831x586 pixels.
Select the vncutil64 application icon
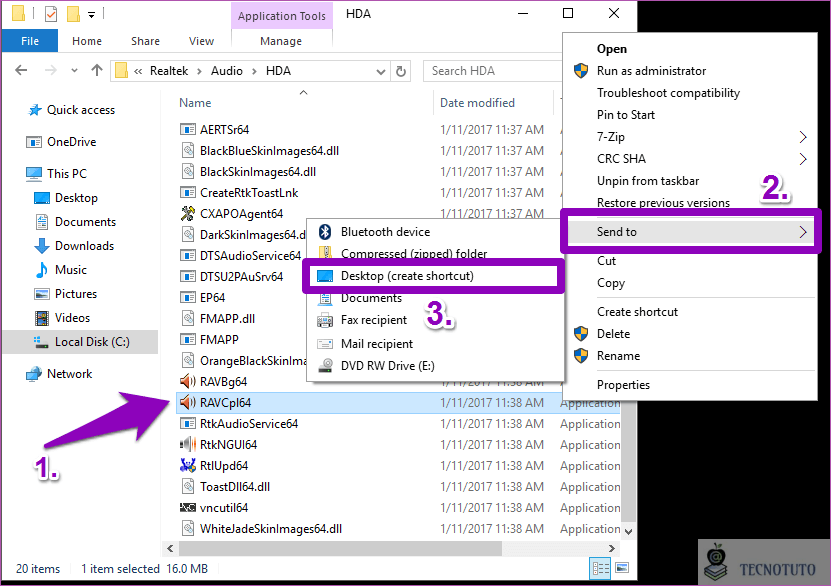(x=188, y=508)
